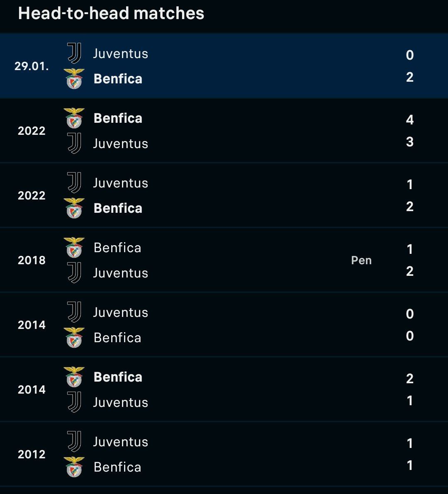Click the Pen label in 2018 match
Image resolution: width=448 pixels, height=494 pixels.
point(361,260)
